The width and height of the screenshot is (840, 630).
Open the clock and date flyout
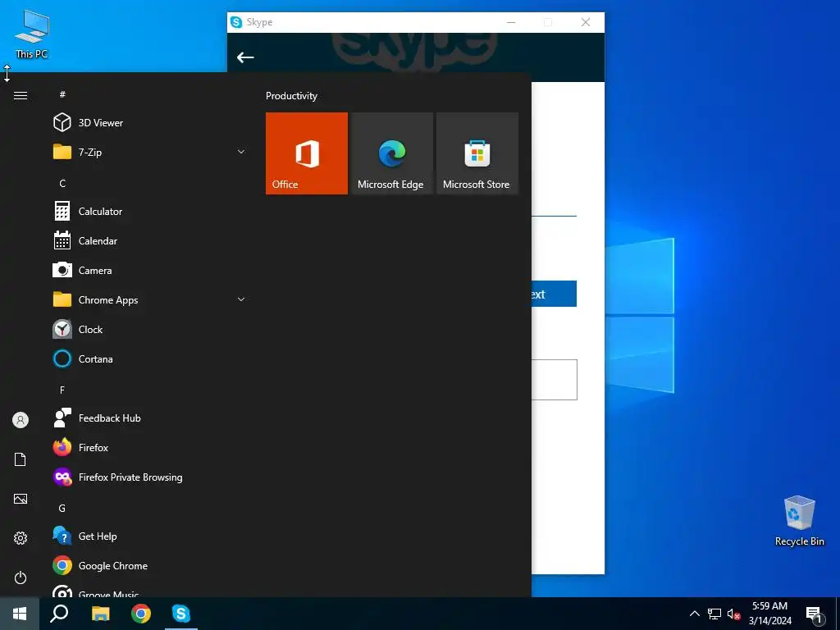(x=769, y=614)
